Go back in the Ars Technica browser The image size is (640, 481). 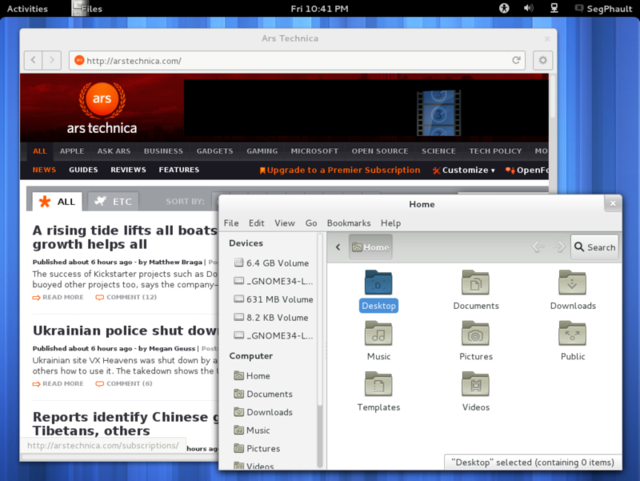[33, 60]
